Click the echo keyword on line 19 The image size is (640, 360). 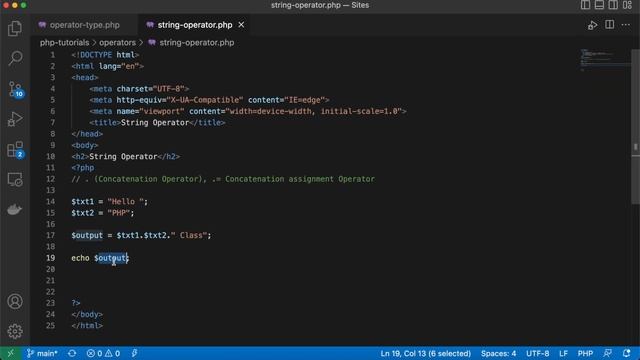tap(80, 258)
